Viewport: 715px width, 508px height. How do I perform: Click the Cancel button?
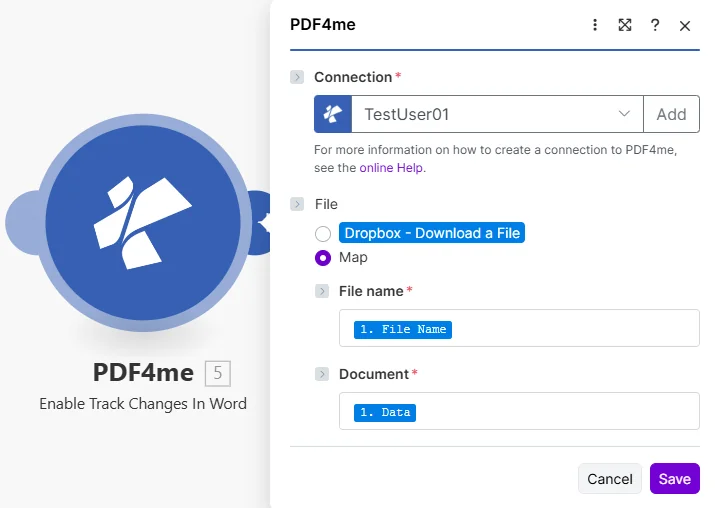click(610, 479)
